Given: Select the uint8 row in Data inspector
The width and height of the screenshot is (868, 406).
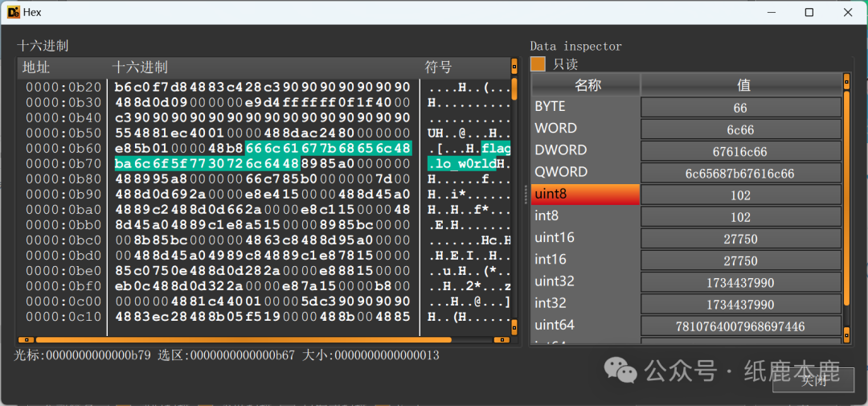Looking at the screenshot, I should (x=585, y=195).
